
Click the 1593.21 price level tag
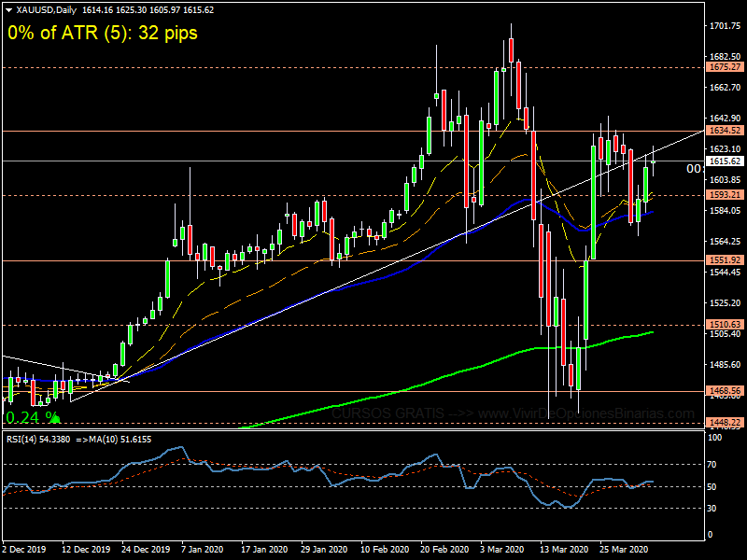pos(726,195)
